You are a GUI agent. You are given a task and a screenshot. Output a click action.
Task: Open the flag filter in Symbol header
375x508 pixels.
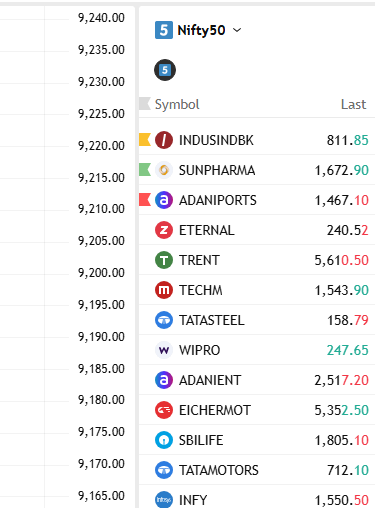click(145, 104)
